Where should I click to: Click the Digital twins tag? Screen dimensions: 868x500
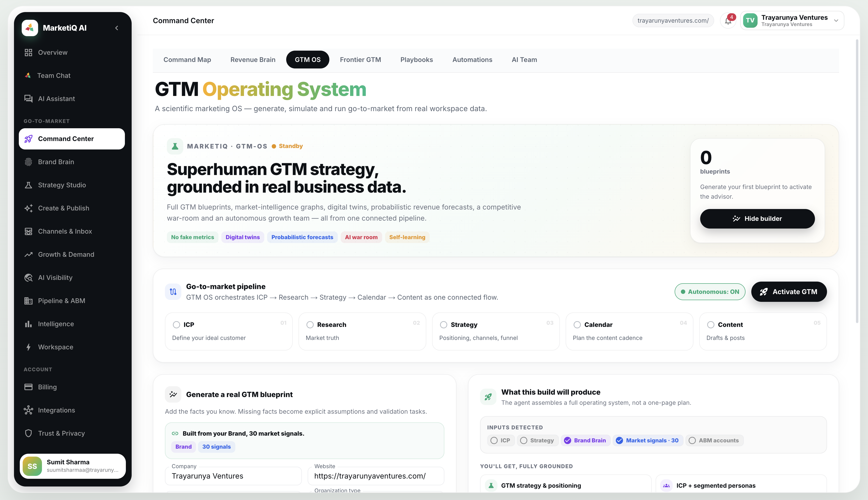coord(242,237)
